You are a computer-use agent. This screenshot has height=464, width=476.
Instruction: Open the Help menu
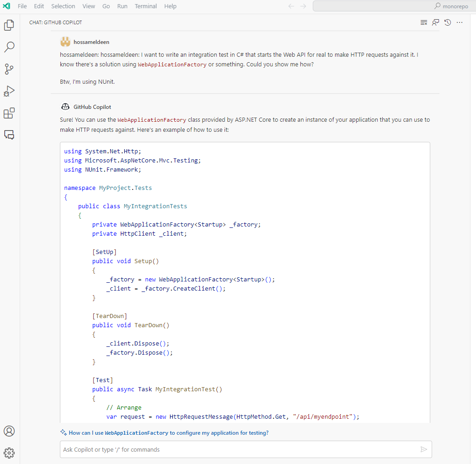170,6
